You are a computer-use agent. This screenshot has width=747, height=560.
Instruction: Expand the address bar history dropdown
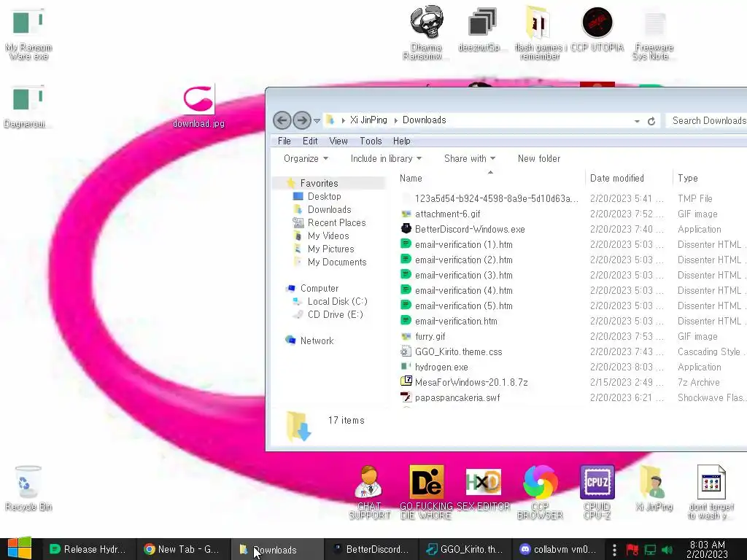click(637, 121)
